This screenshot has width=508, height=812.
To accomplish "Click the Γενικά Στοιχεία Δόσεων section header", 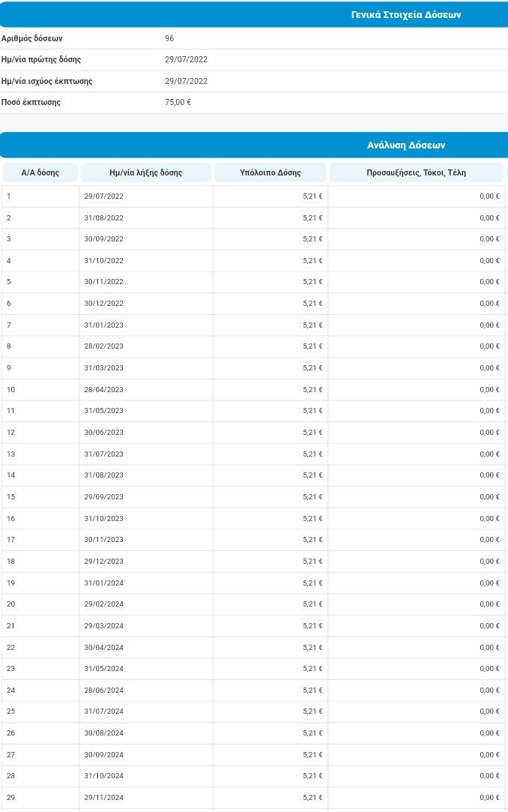I will (405, 15).
